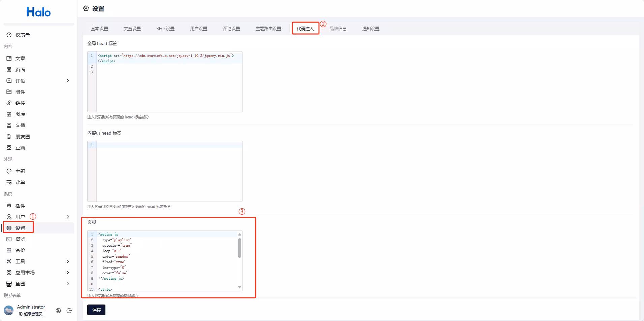
Task: Open the 联系表单 sidebar section
Action: 12,295
